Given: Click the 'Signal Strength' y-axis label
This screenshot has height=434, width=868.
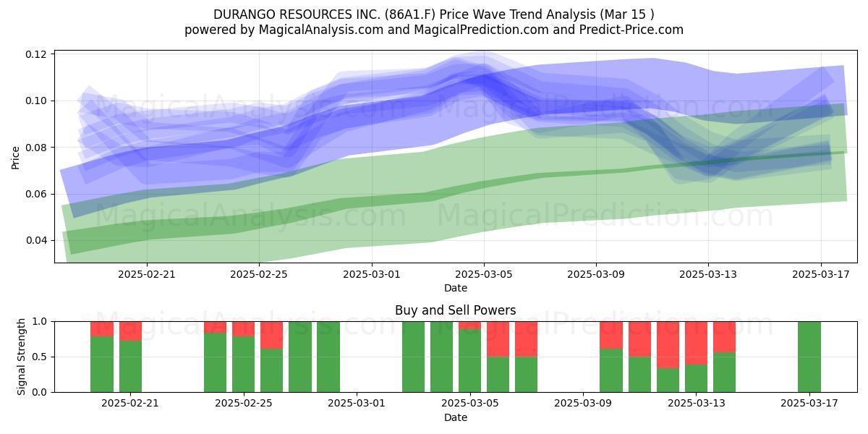Looking at the screenshot, I should [22, 357].
